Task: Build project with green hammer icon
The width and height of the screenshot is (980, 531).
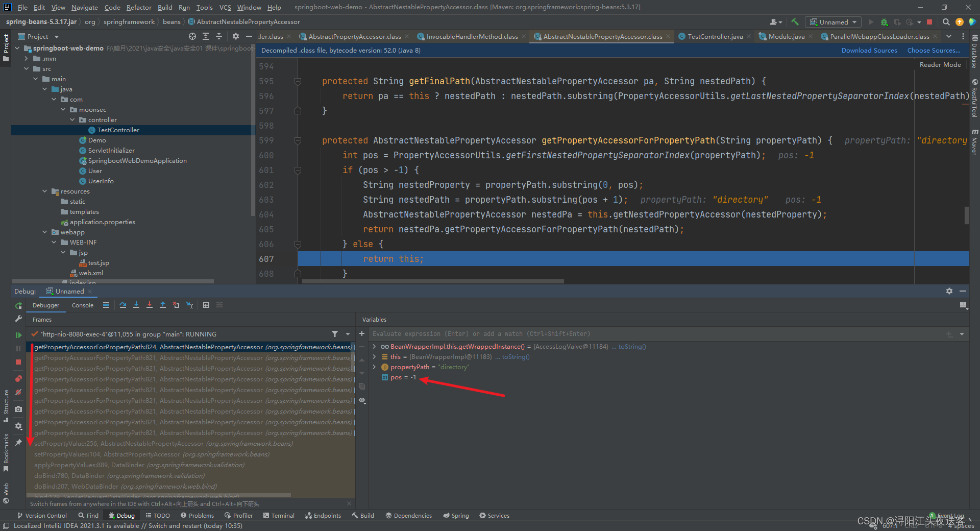Action: tap(795, 22)
